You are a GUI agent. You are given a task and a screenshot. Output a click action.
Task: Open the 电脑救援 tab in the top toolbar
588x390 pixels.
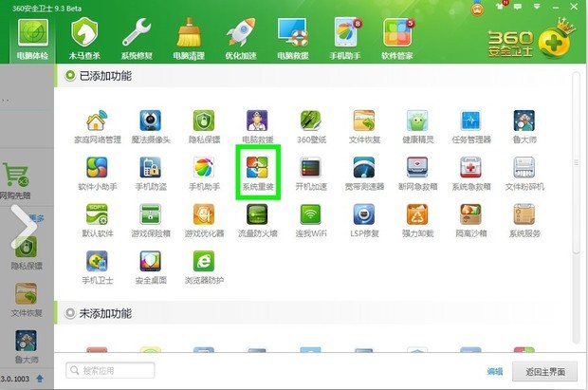click(x=293, y=40)
